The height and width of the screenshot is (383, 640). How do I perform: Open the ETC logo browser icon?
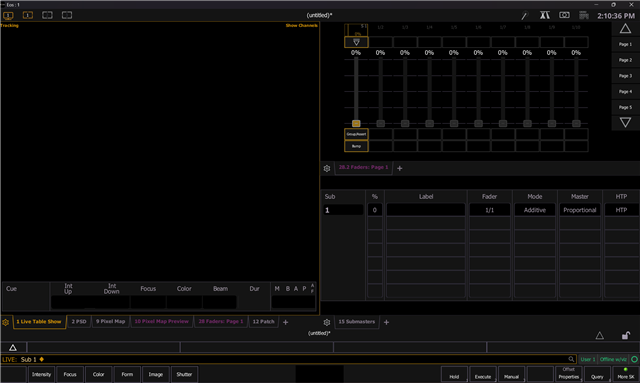[x=545, y=15]
